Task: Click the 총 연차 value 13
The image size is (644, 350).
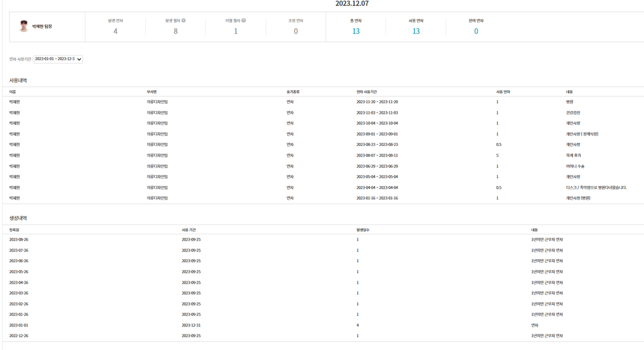Action: point(355,31)
